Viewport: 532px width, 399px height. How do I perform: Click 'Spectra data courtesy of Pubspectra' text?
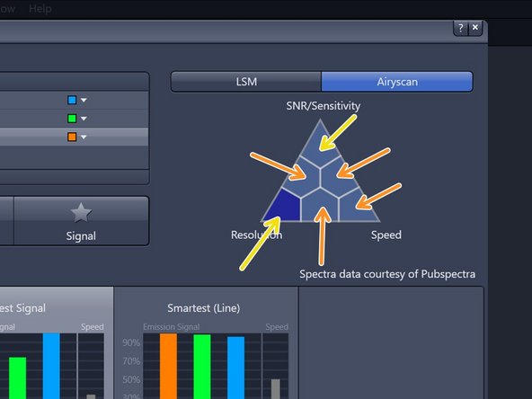(387, 274)
